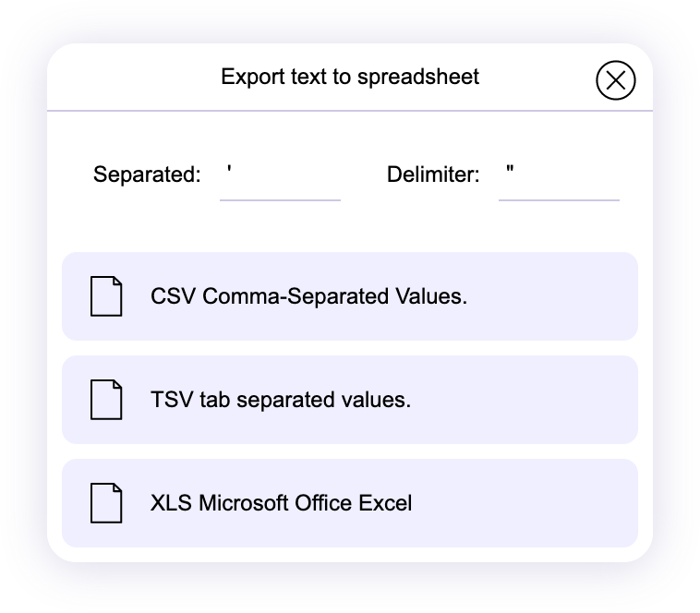Focus the Delimiter input field
700x613 pixels.
(559, 175)
